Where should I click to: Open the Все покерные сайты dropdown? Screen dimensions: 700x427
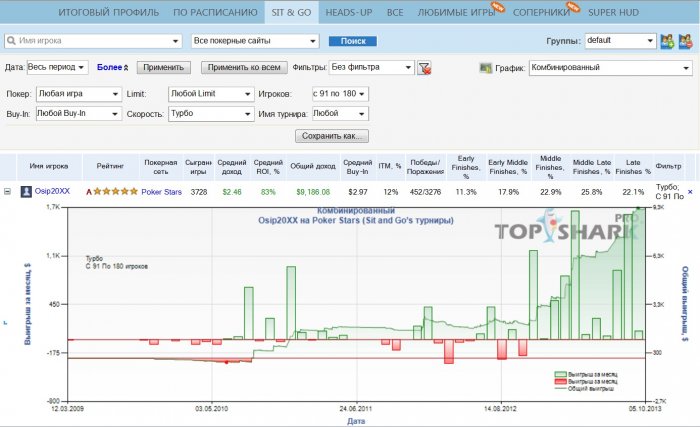pos(258,42)
